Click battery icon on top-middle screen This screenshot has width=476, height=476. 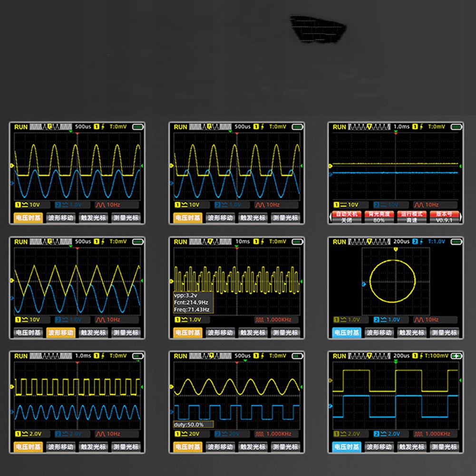[x=297, y=127]
